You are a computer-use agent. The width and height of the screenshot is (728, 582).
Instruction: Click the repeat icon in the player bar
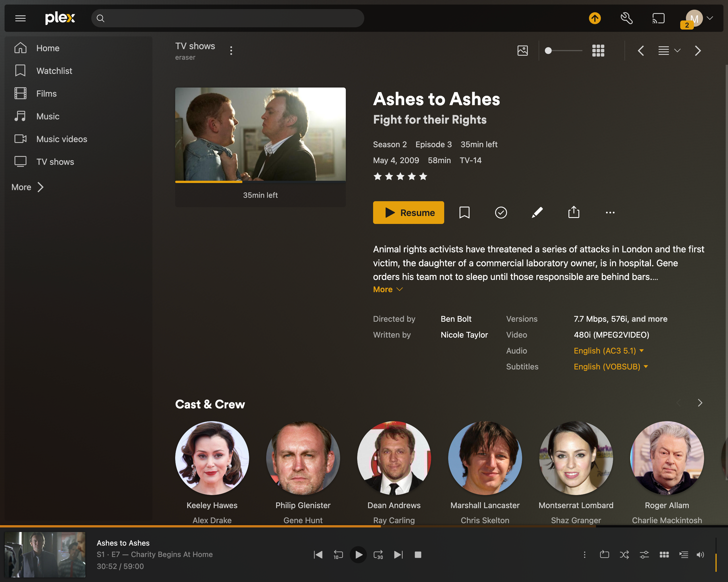604,555
